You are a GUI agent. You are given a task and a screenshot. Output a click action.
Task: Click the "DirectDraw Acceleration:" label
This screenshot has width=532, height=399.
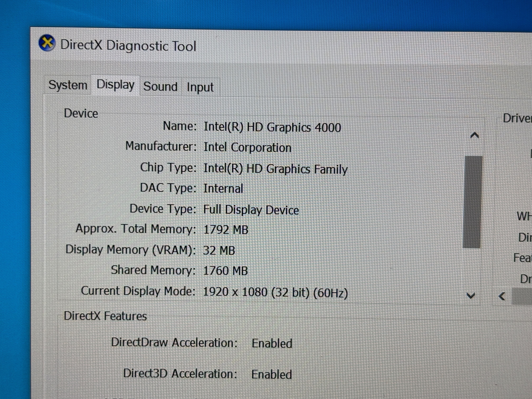(x=174, y=343)
